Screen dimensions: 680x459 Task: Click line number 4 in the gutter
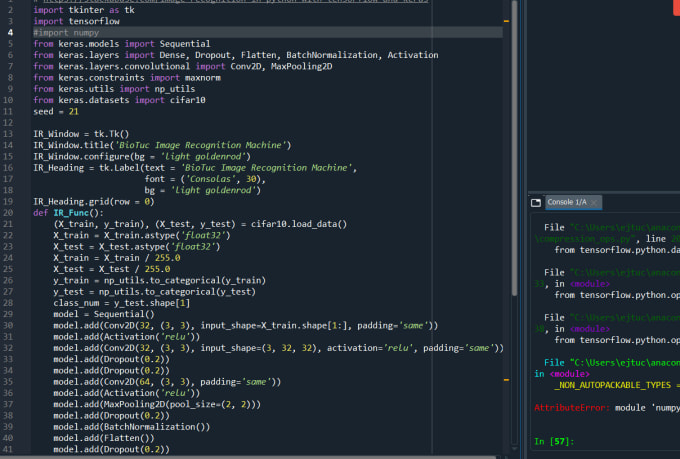10,33
